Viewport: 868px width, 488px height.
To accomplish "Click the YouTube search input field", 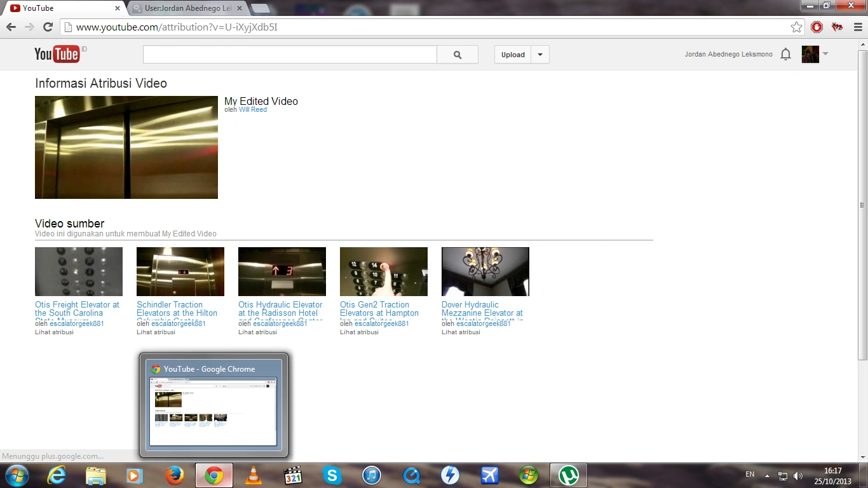I will (290, 55).
